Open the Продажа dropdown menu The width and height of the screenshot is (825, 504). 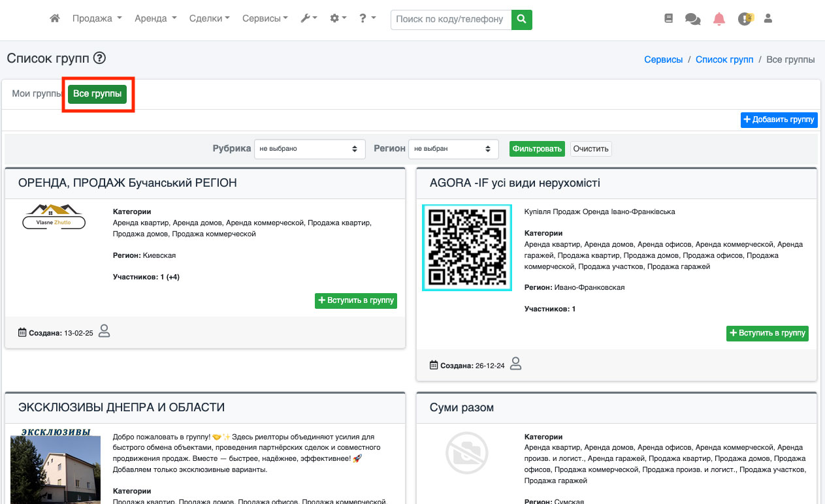coord(97,19)
